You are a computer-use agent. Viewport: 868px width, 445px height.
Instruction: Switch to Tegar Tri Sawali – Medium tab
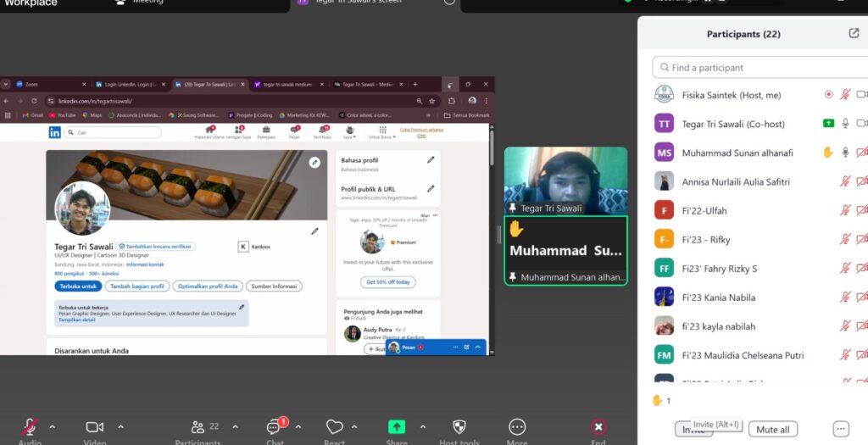pos(368,85)
